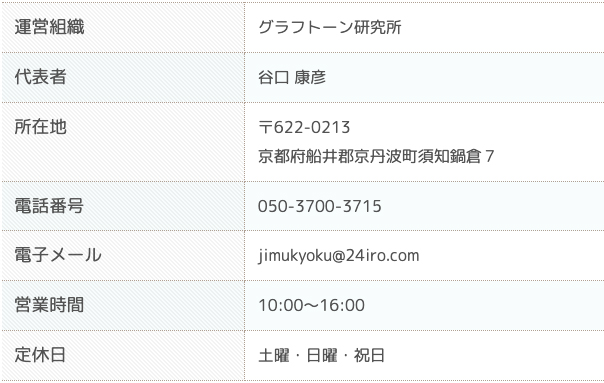Click the 電話番号 label cell
Screen dimensions: 604x383
point(123,206)
